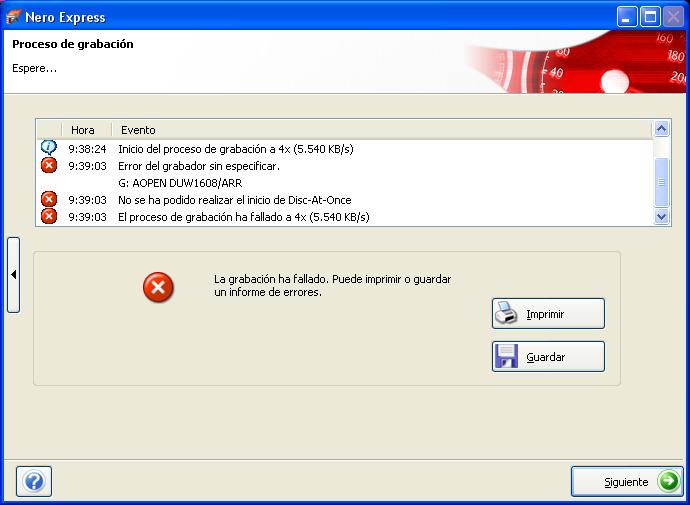The width and height of the screenshot is (690, 505).
Task: Click the large red error icon
Action: pos(158,288)
